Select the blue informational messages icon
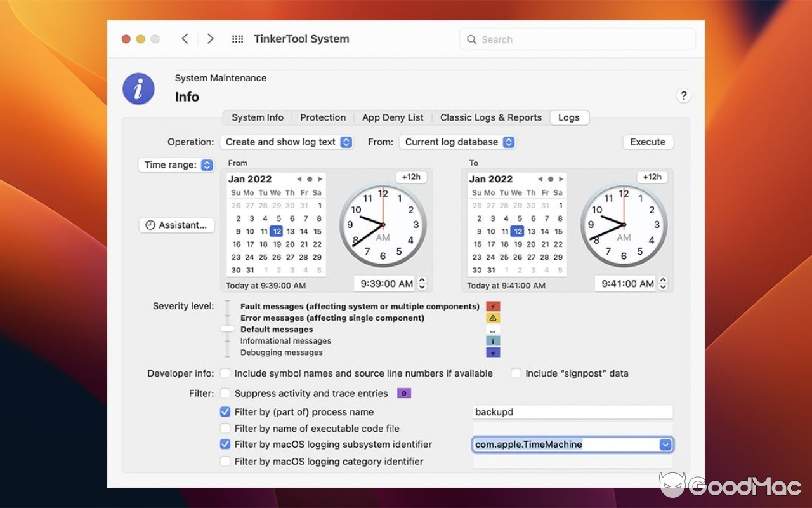This screenshot has width=812, height=508. [493, 340]
